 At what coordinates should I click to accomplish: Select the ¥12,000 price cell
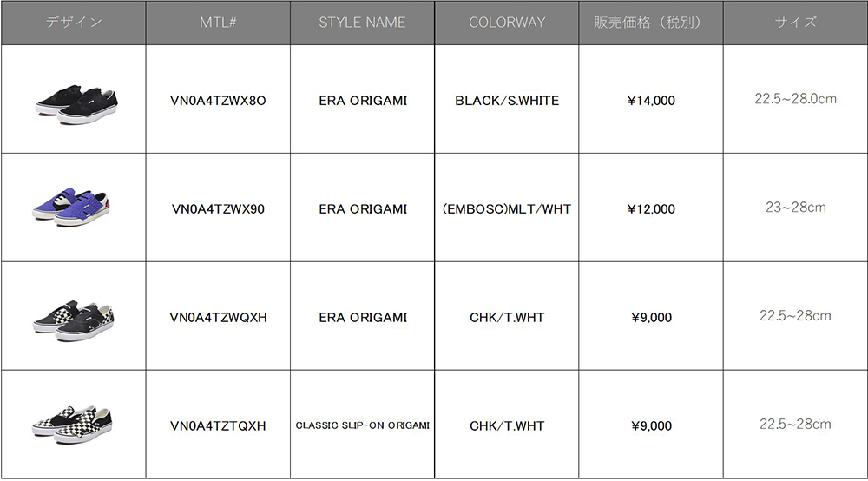pos(651,209)
